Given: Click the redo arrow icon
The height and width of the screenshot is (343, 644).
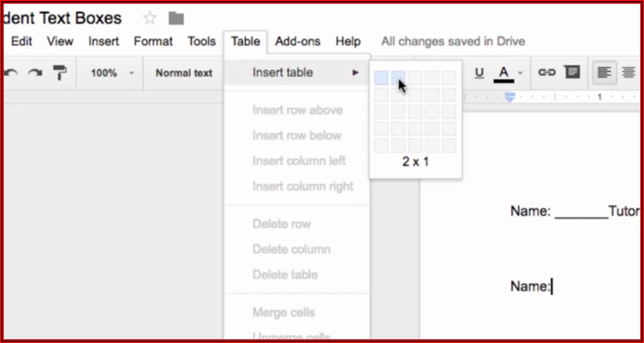Looking at the screenshot, I should click(35, 73).
